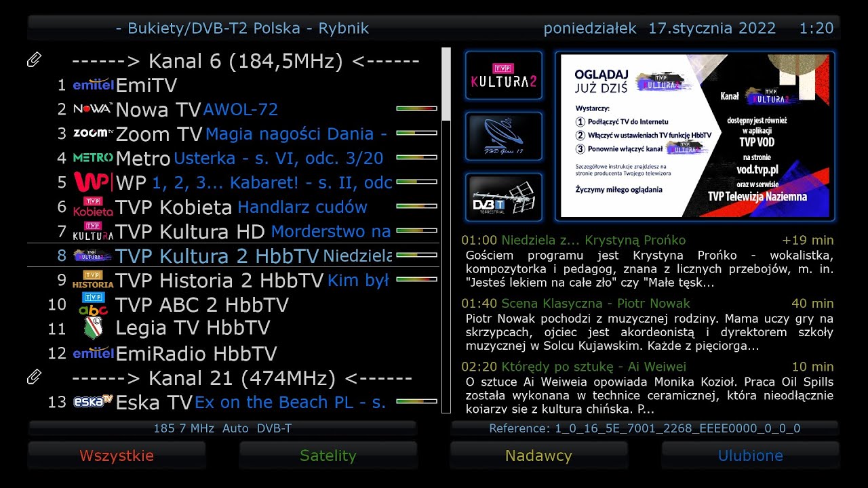Click the Legia TV crest logo
The image size is (868, 488).
tap(93, 329)
